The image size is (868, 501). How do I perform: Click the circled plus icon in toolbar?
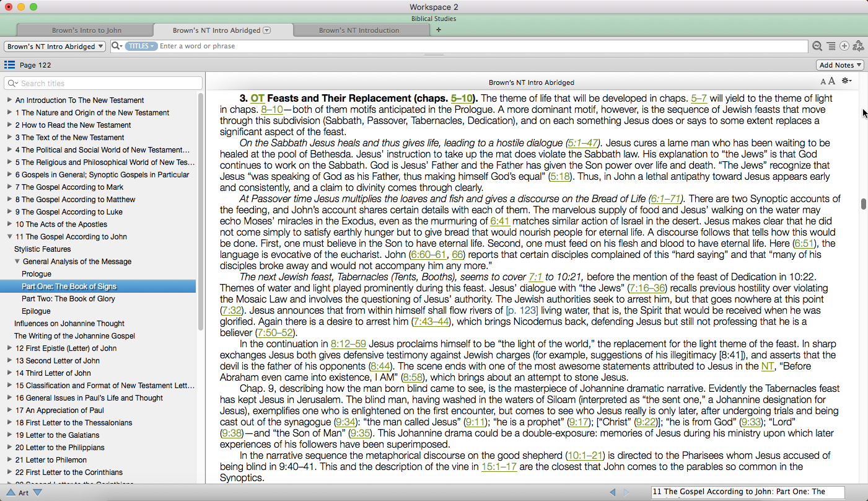point(844,47)
